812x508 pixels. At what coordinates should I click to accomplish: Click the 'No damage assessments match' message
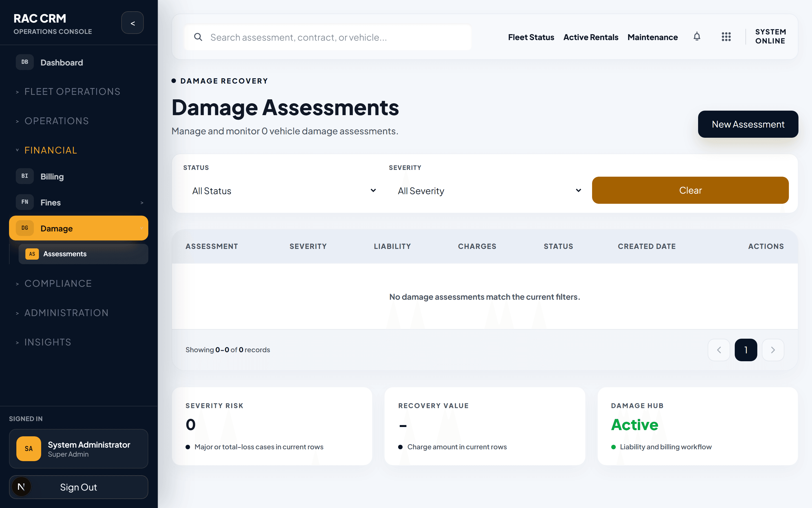click(484, 297)
